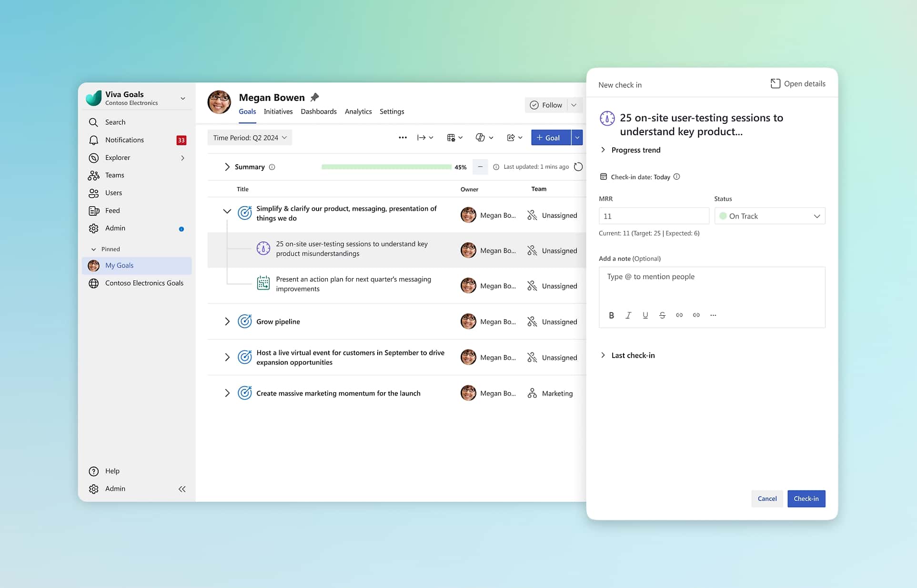Viewport: 917px width, 588px height.
Task: Open the Help item in sidebar
Action: pos(112,471)
